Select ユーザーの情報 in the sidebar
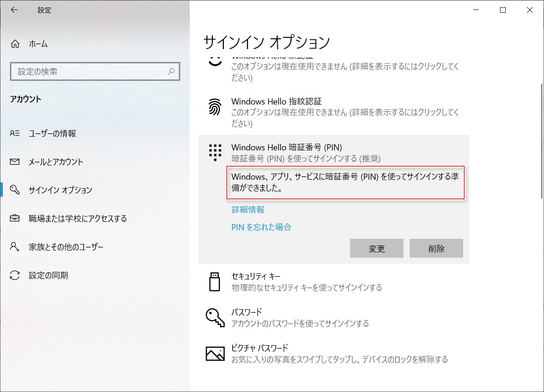 click(52, 133)
